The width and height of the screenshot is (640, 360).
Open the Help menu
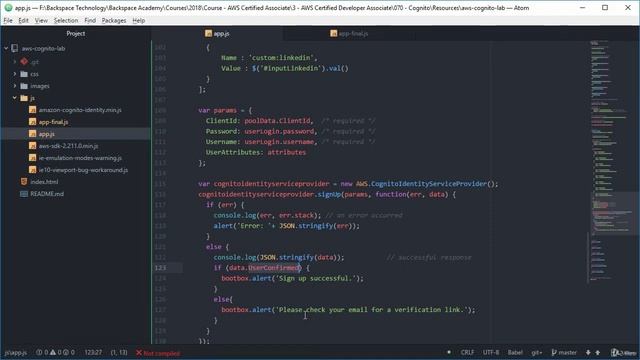pyautogui.click(x=138, y=20)
